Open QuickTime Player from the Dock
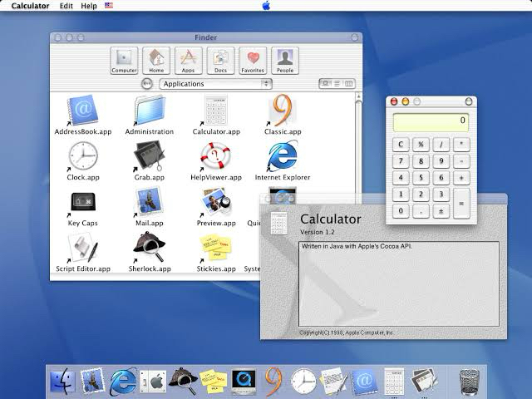This screenshot has height=399, width=532. point(243,381)
